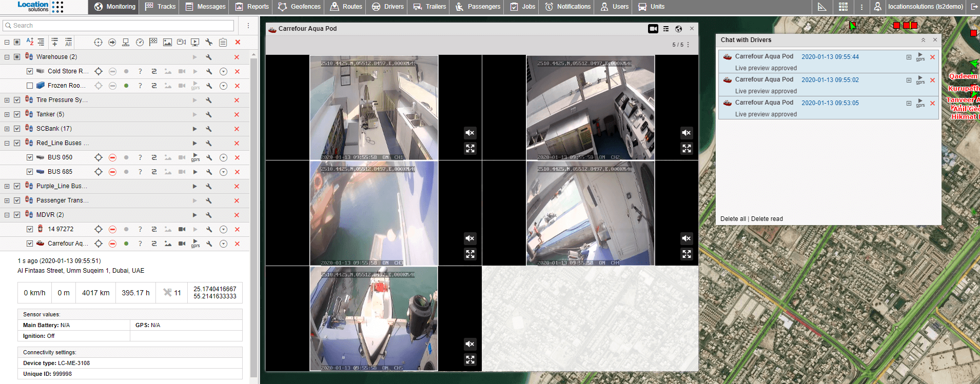980x384 pixels.
Task: Toggle the SCBank (17) group checkbox
Action: click(x=17, y=129)
